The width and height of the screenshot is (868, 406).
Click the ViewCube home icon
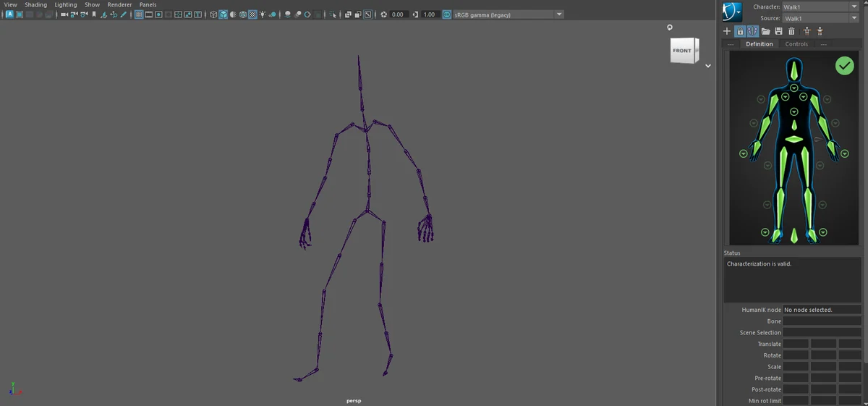(670, 28)
